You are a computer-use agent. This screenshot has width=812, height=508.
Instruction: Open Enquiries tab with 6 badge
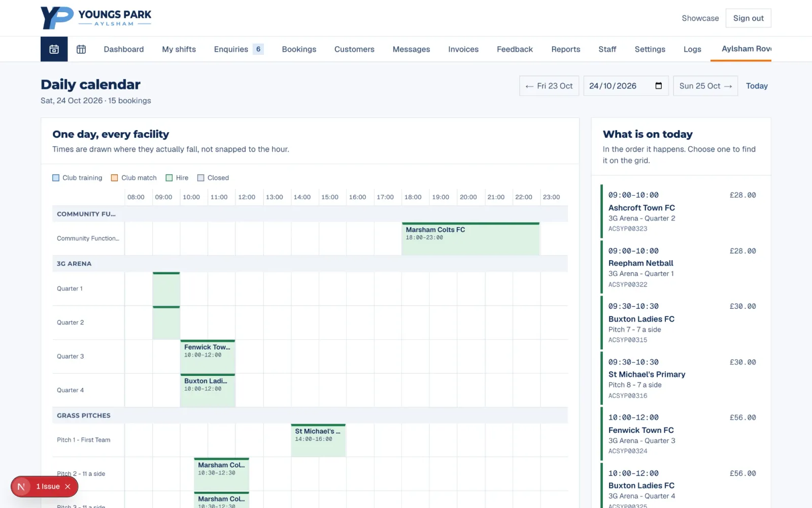point(239,49)
